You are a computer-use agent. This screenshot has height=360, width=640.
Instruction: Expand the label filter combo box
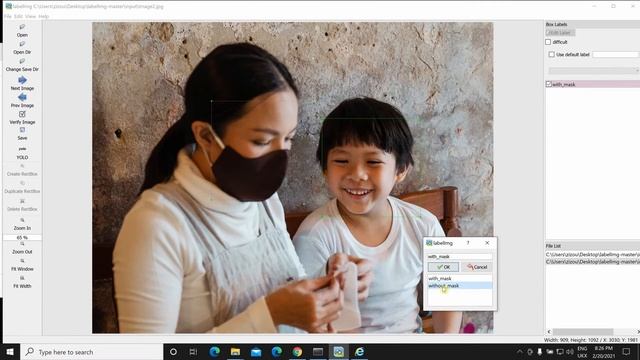[x=593, y=71]
